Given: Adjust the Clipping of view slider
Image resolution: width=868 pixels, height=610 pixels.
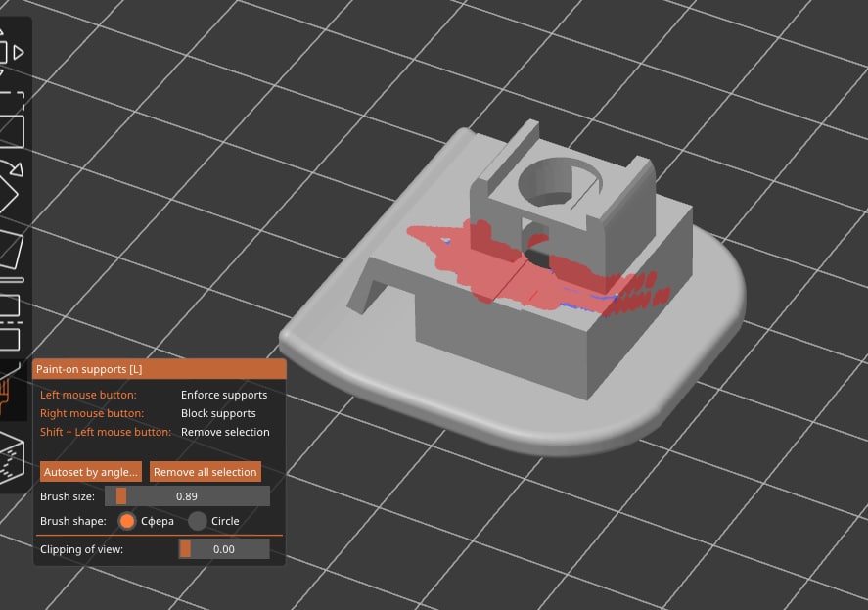Looking at the screenshot, I should 224,549.
